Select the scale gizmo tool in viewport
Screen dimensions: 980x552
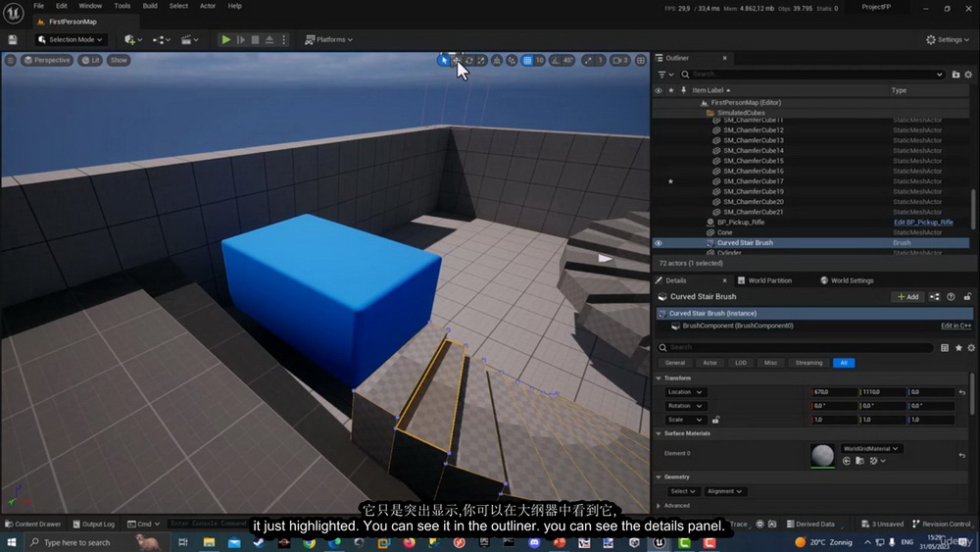pyautogui.click(x=481, y=61)
